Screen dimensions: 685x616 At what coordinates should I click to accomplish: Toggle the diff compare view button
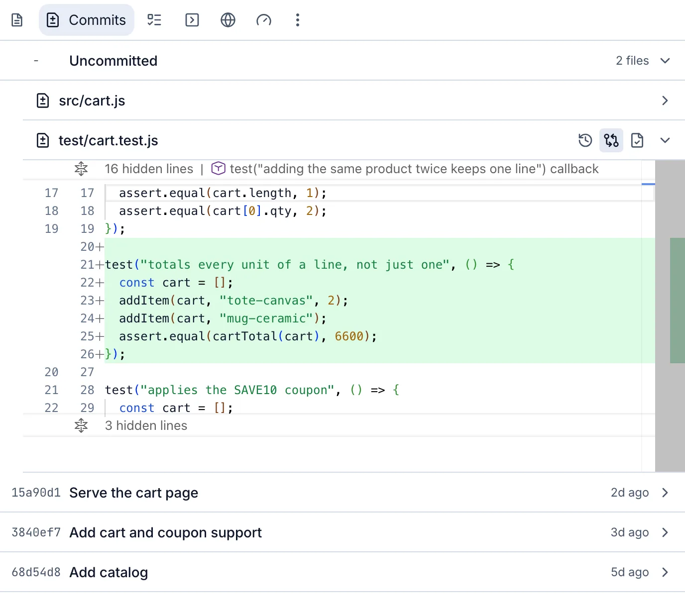point(611,140)
